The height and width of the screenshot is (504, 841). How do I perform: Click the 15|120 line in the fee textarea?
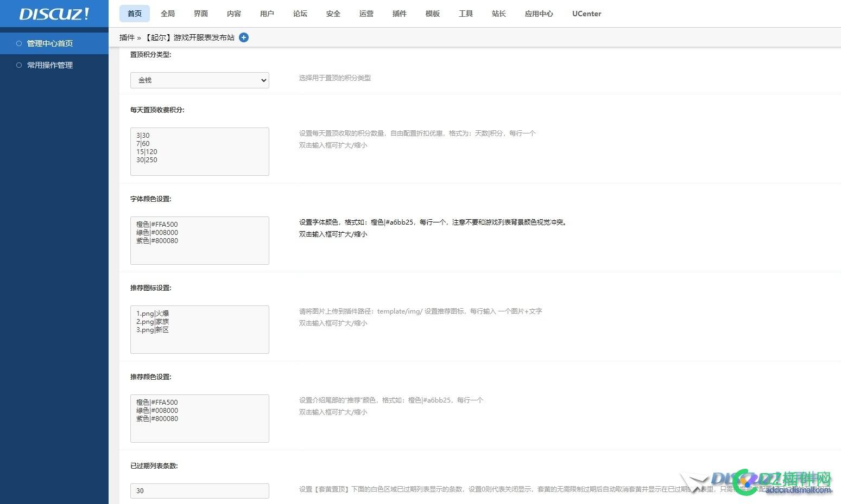coord(147,152)
